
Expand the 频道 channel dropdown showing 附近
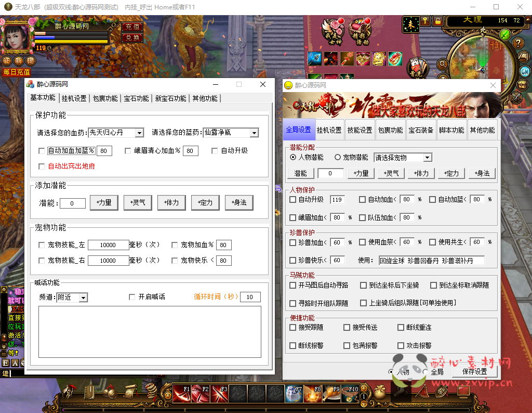coord(73,296)
